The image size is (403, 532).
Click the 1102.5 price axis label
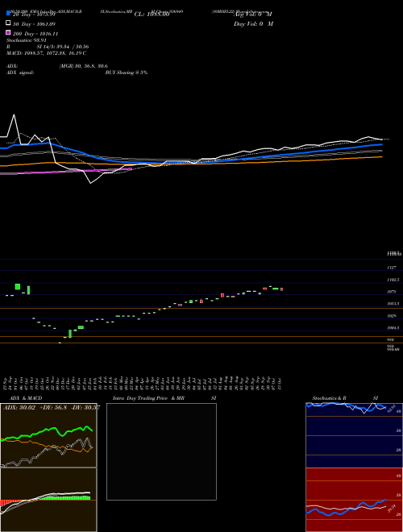point(393,280)
